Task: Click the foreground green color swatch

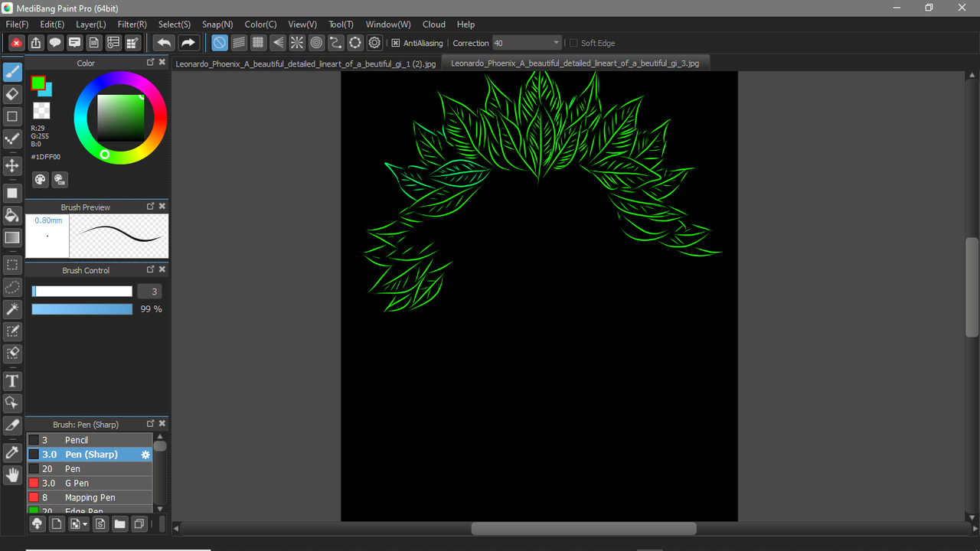Action: tap(38, 83)
